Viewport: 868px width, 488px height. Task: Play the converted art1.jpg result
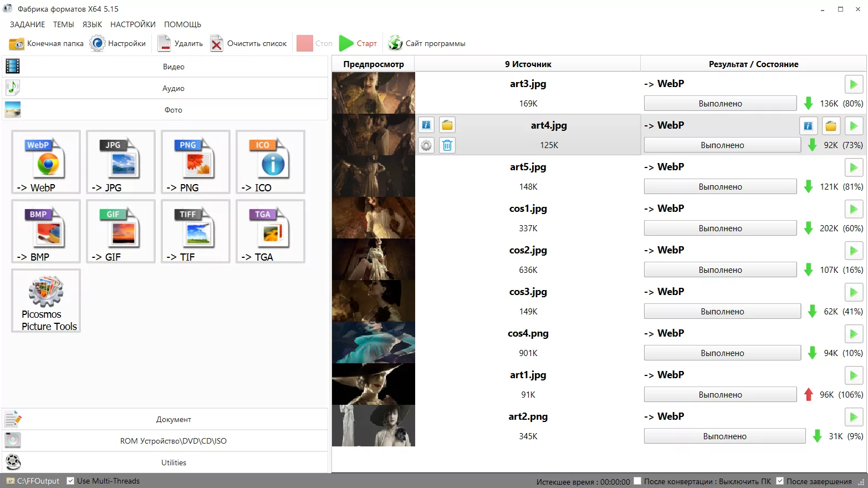[854, 375]
